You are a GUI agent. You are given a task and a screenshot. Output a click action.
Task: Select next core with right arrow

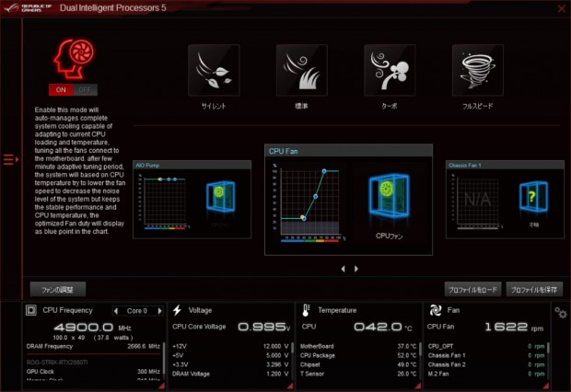coord(159,311)
